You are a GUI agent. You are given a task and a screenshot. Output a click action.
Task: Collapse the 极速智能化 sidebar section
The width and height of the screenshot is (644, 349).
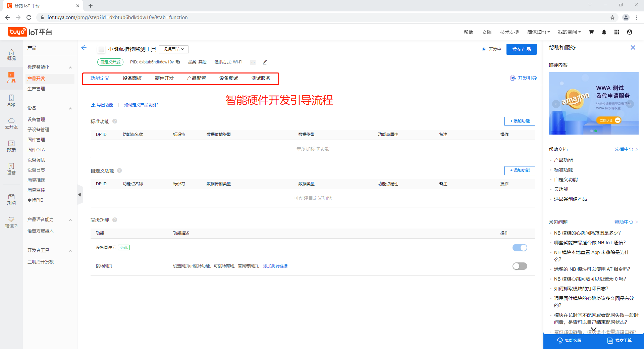click(x=70, y=67)
